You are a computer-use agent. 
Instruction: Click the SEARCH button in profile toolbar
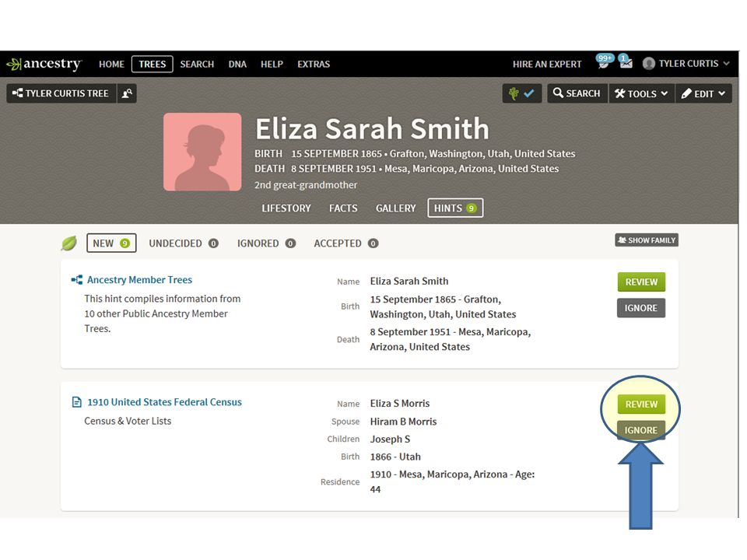pyautogui.click(x=577, y=93)
